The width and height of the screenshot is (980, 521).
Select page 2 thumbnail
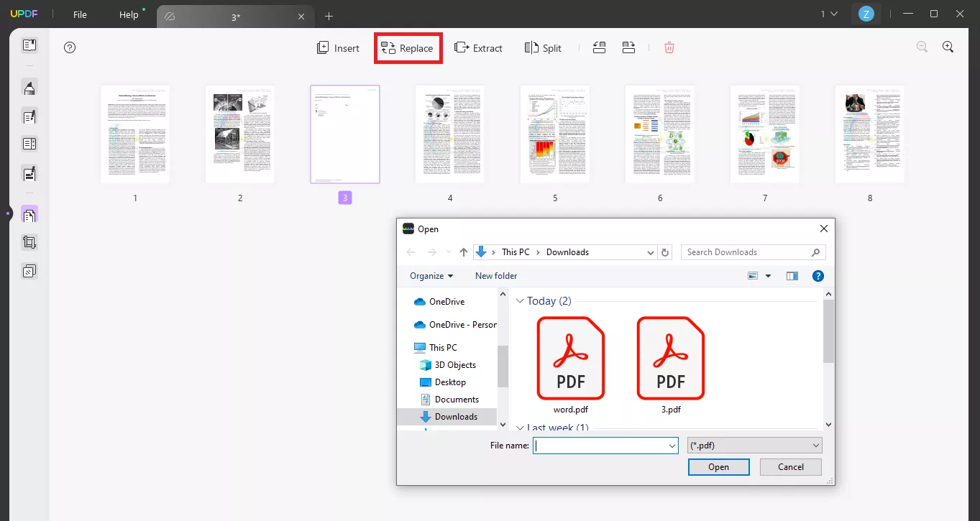coord(240,134)
